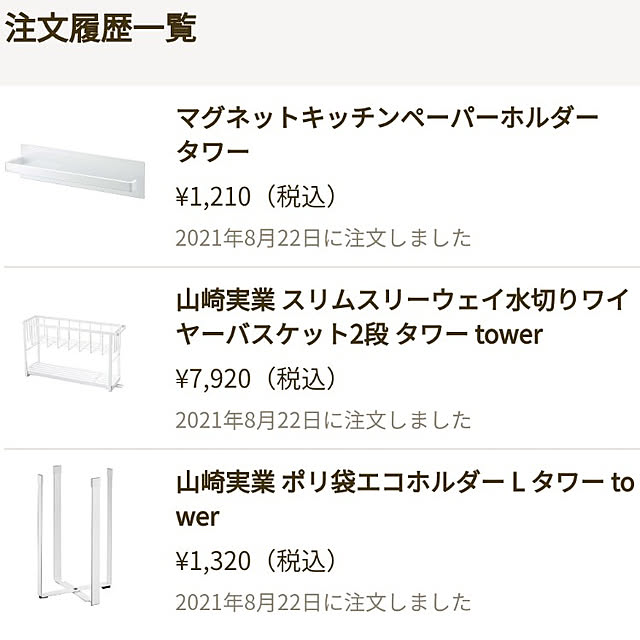
Task: Click the divider above the eco holder order
Action: [x=322, y=449]
